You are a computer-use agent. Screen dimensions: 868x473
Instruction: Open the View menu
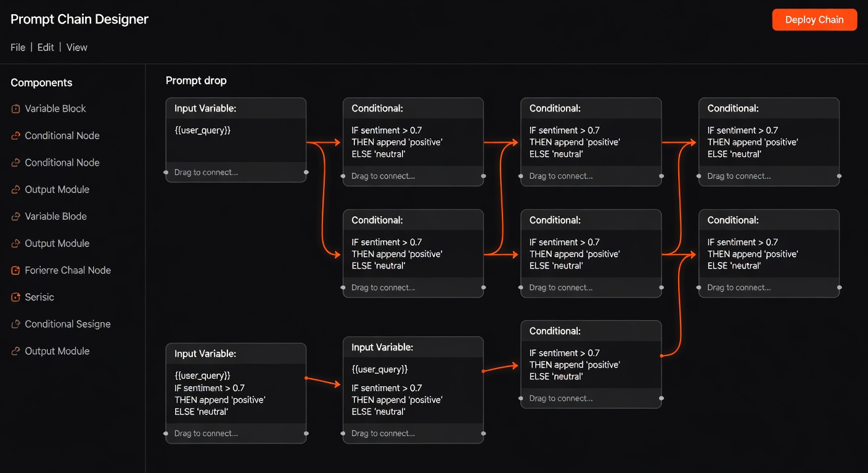coord(76,47)
